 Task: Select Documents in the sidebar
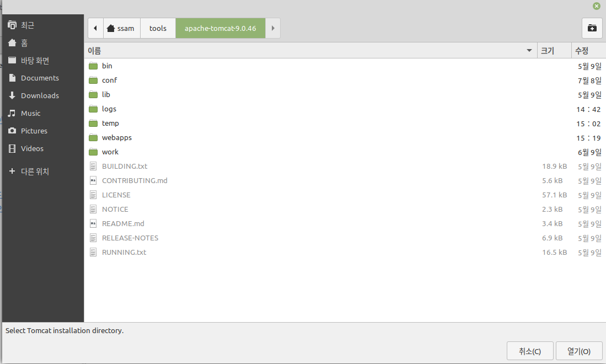[43, 78]
